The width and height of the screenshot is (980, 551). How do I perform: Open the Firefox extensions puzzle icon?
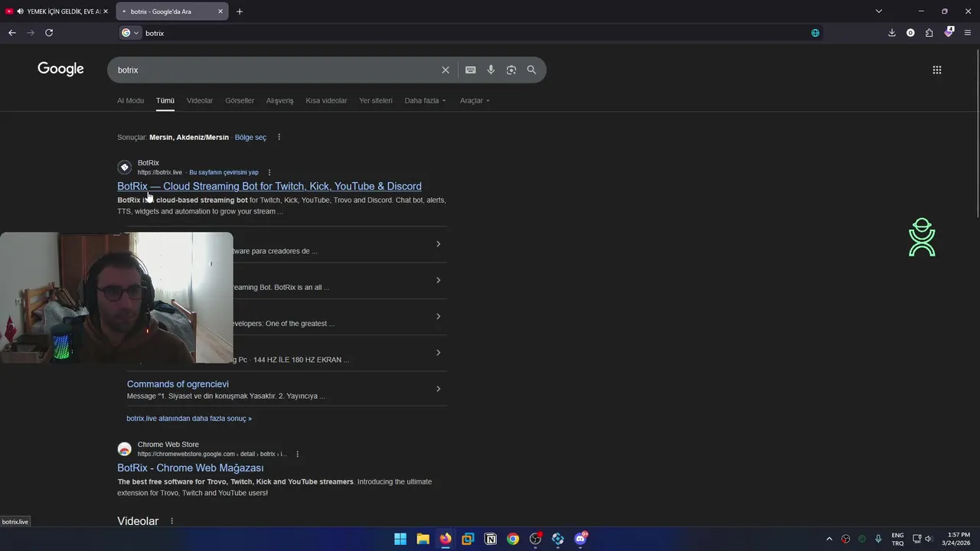point(929,33)
